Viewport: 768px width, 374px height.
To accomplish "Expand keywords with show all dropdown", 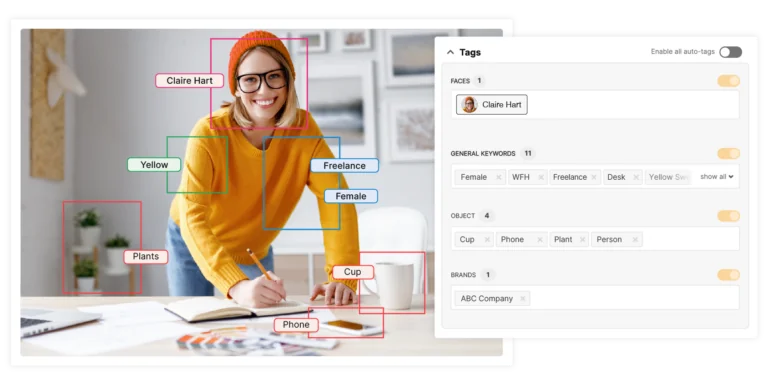I will point(717,177).
